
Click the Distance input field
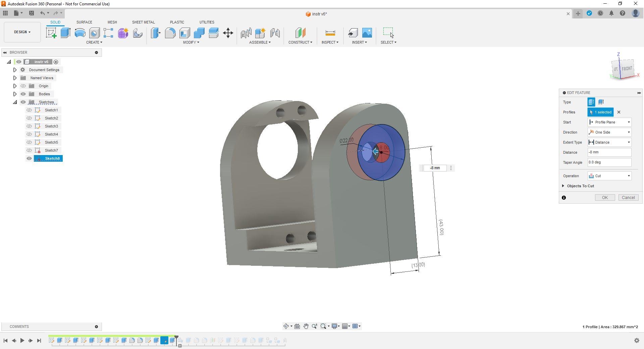click(609, 152)
